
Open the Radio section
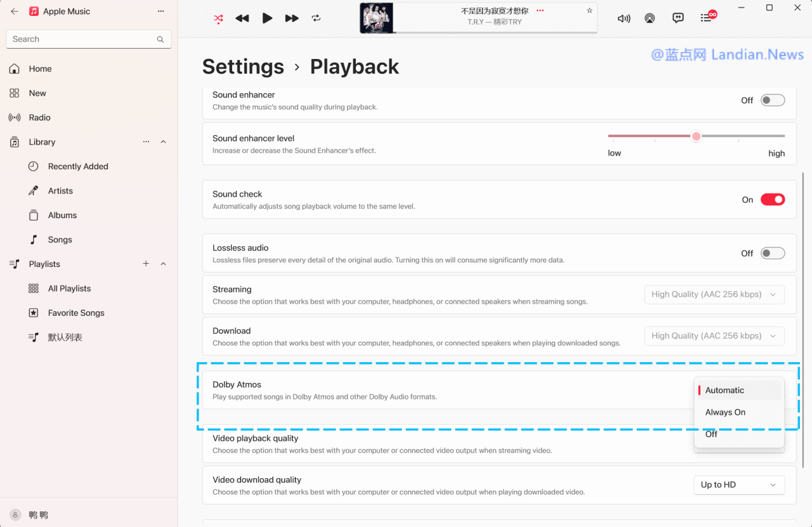click(89, 117)
